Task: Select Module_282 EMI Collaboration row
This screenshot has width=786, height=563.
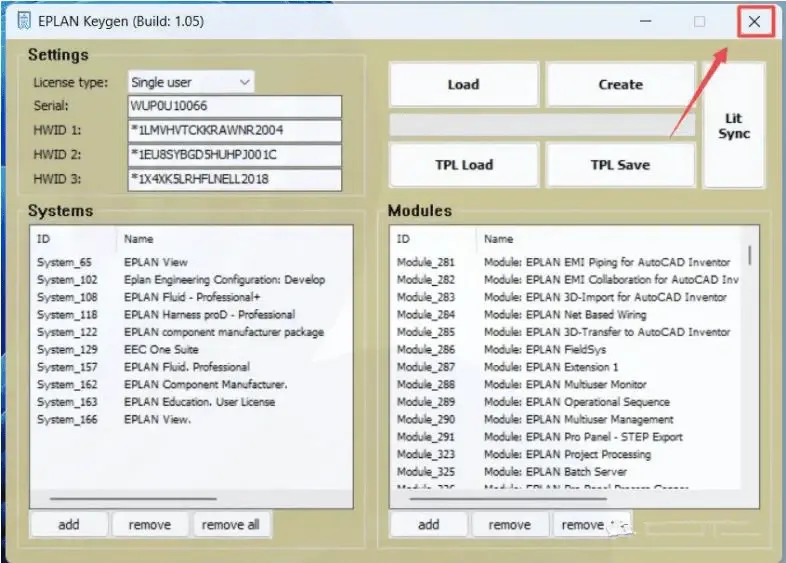Action: click(566, 280)
